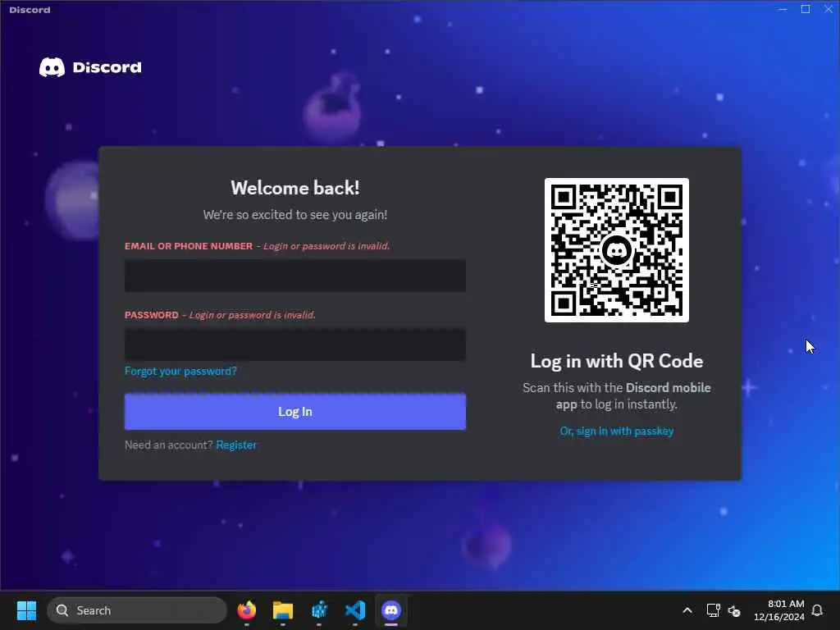The height and width of the screenshot is (630, 840).
Task: Choose Or, sign in with passkey
Action: pos(617,431)
